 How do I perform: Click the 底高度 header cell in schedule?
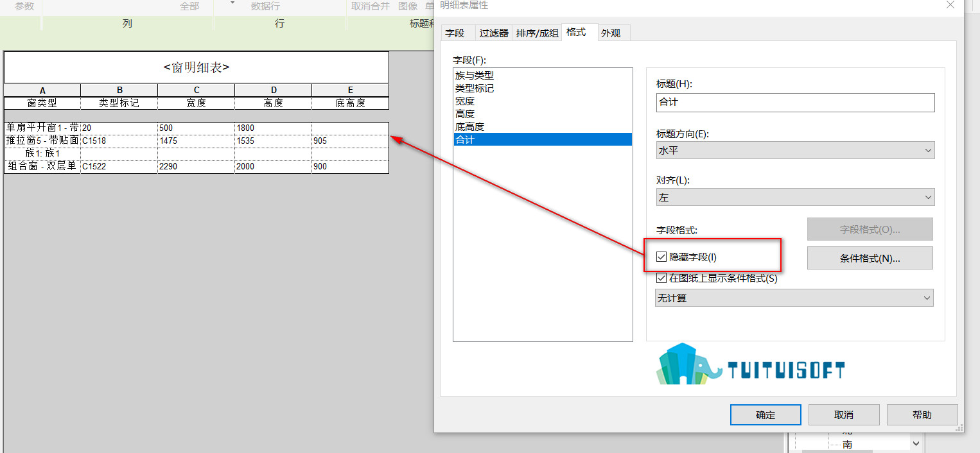point(351,103)
